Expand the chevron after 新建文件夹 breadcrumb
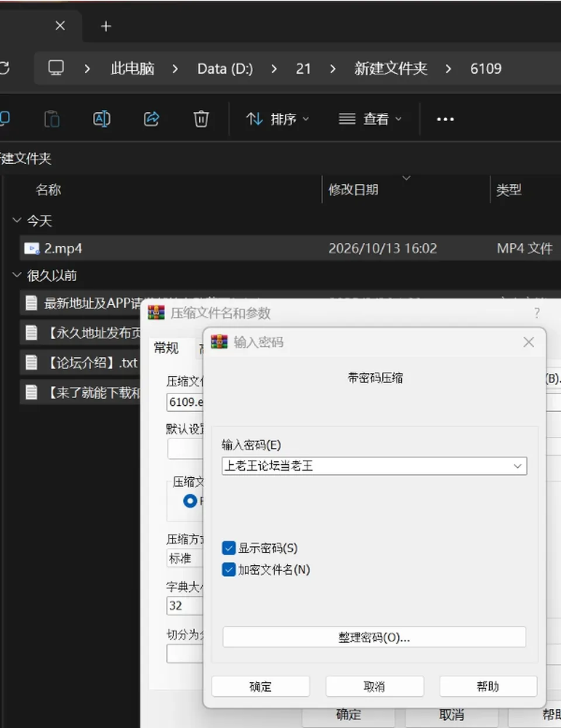 click(x=448, y=68)
